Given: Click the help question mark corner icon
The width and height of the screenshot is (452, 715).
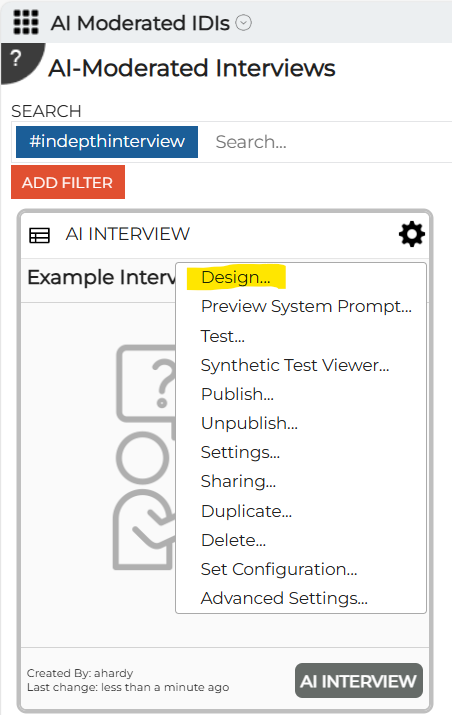Looking at the screenshot, I should [x=17, y=60].
